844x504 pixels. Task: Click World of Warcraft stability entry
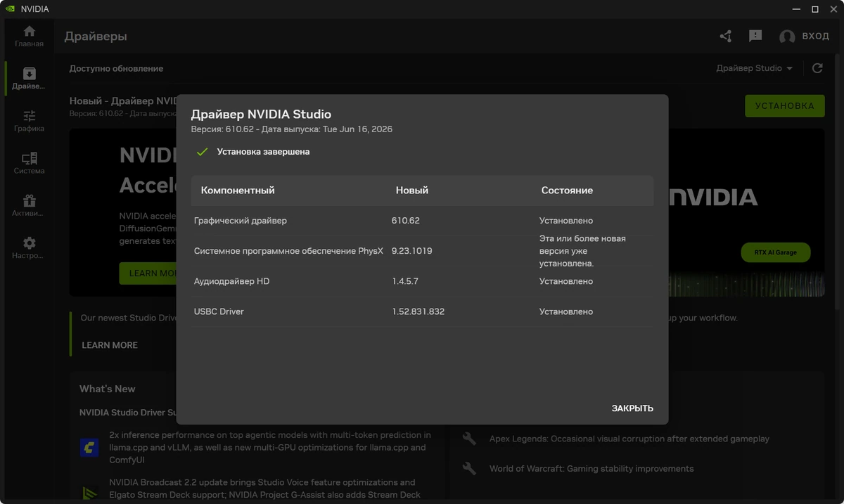[592, 468]
